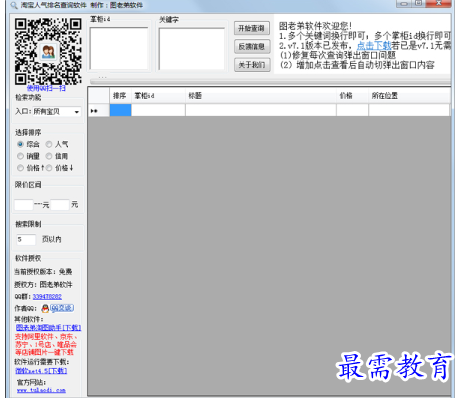Click the horizontal splitter bar above table
Screen dimensions: 460x398
pyautogui.click(x=270, y=82)
